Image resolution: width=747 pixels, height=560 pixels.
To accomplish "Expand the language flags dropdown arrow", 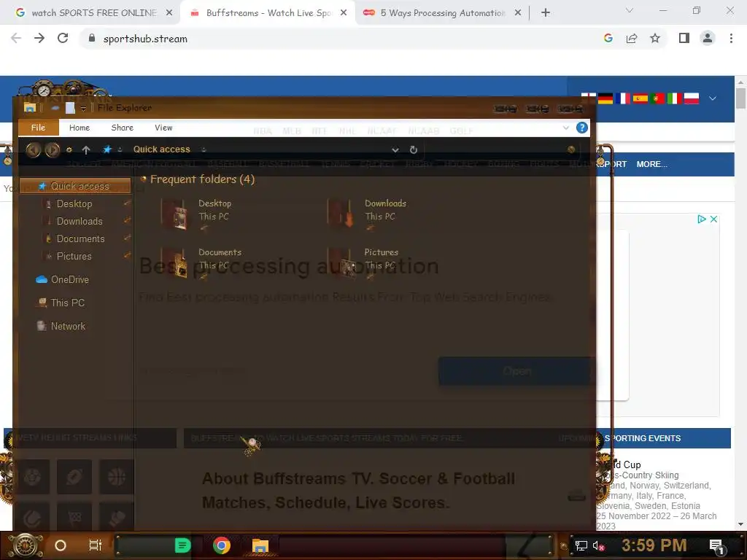I will click(713, 98).
